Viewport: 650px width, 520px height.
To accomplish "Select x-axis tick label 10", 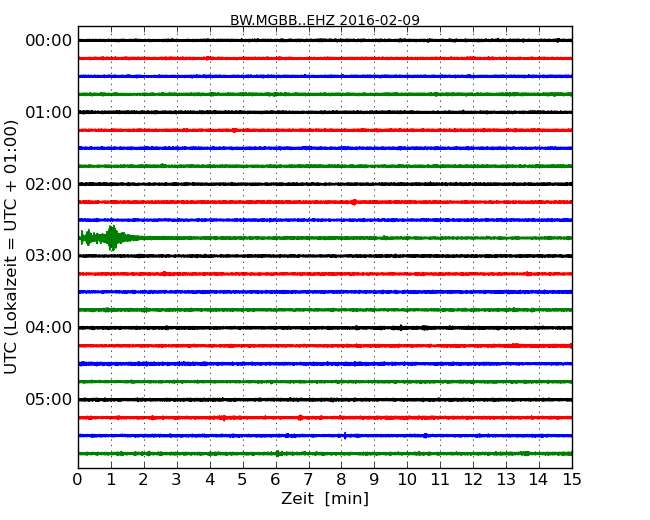I will pos(407,480).
